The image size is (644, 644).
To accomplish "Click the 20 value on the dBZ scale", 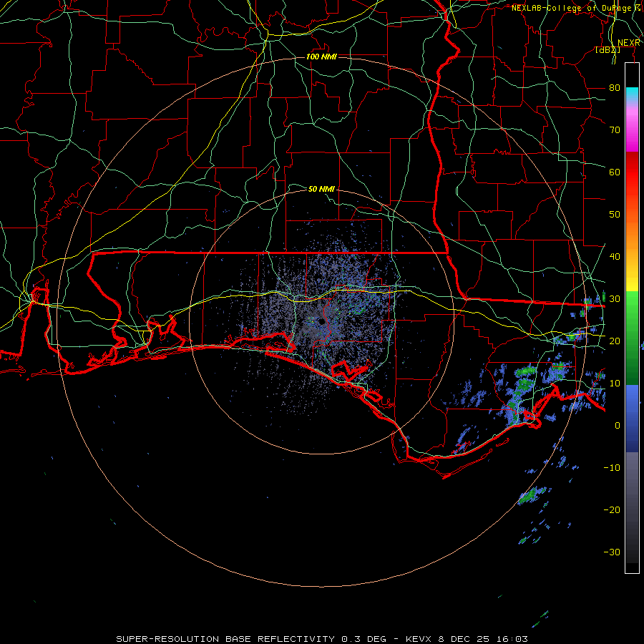I will pos(615,341).
